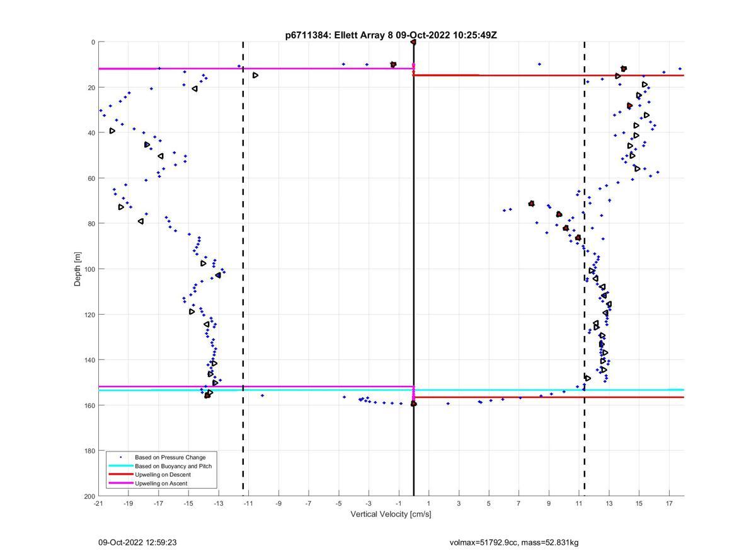This screenshot has height=558, width=756.
Task: Select the 'Depth [m]' y-axis label
Action: 78,269
